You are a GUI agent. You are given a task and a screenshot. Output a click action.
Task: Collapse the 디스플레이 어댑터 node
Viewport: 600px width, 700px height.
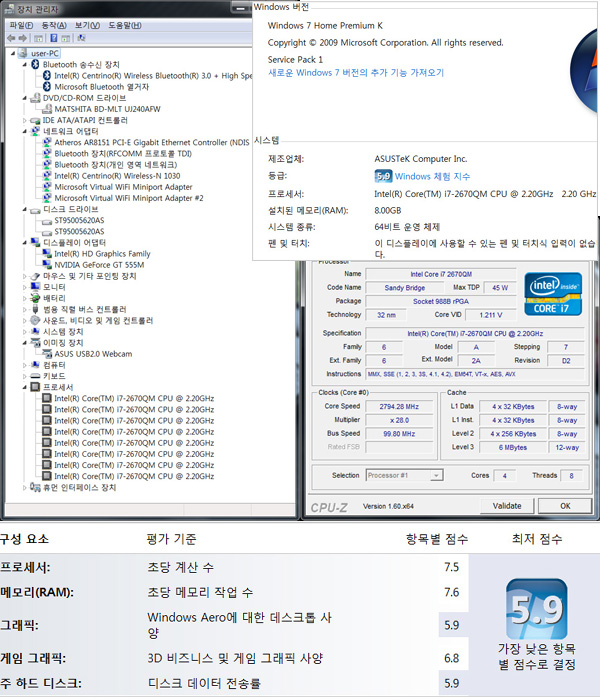[25, 242]
